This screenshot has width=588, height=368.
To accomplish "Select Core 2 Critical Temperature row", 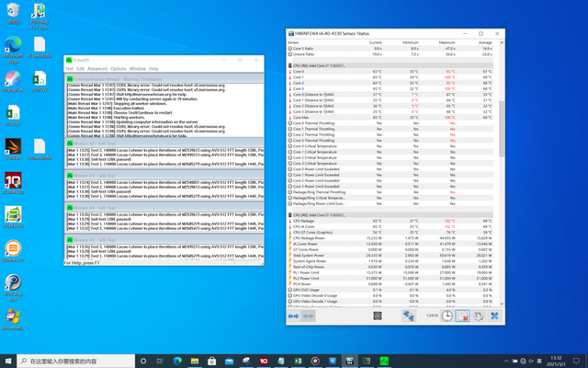I will (x=390, y=157).
